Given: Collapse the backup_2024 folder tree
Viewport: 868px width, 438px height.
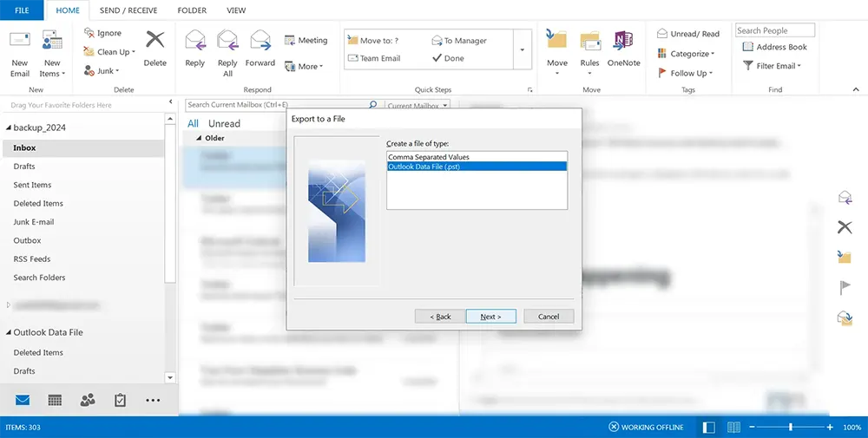Looking at the screenshot, I should point(9,127).
